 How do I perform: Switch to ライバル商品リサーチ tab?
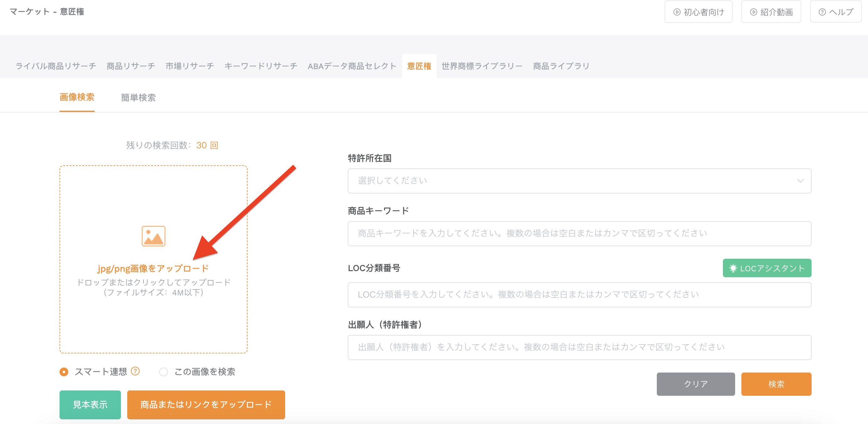pyautogui.click(x=56, y=66)
